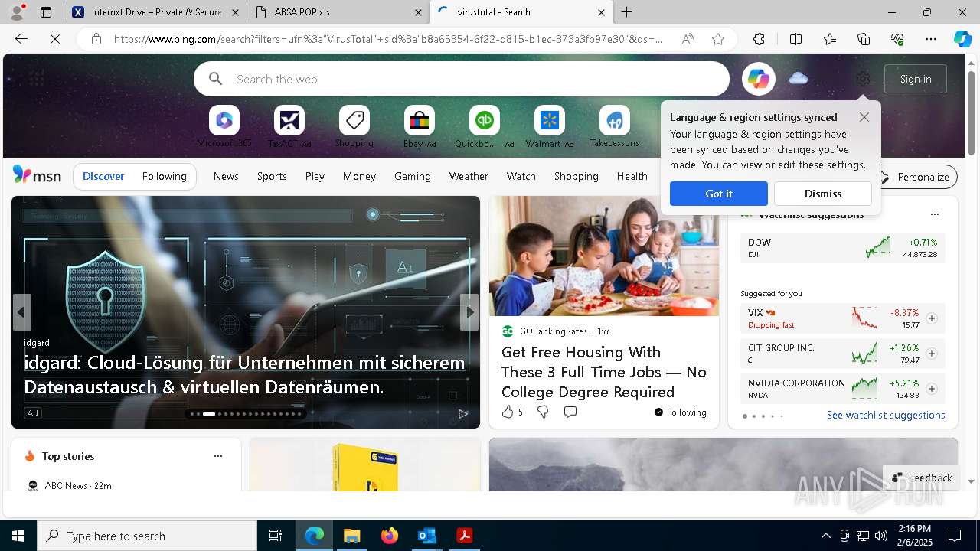Click the browser address bar URL
Image resolution: width=980 pixels, height=551 pixels.
[388, 39]
